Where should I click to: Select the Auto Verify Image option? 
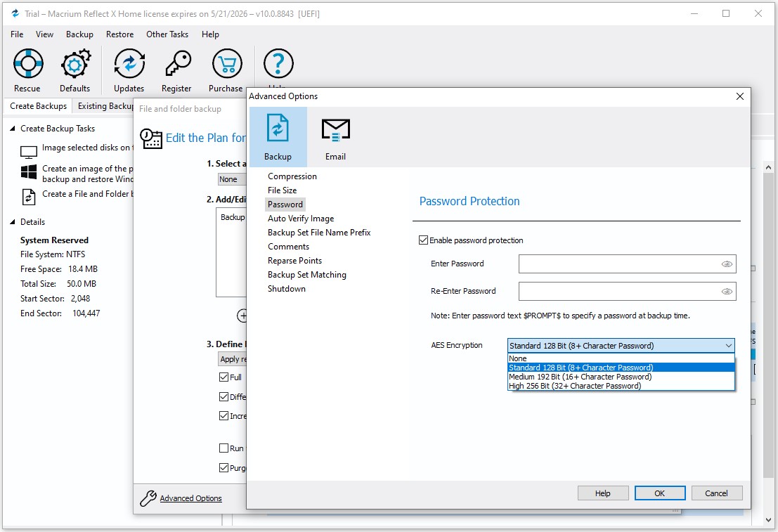(x=301, y=219)
